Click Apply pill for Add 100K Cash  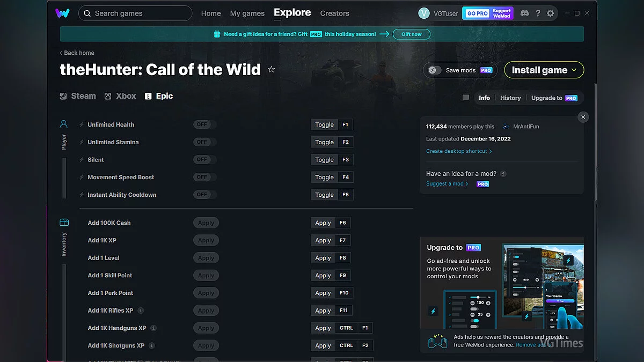point(206,223)
